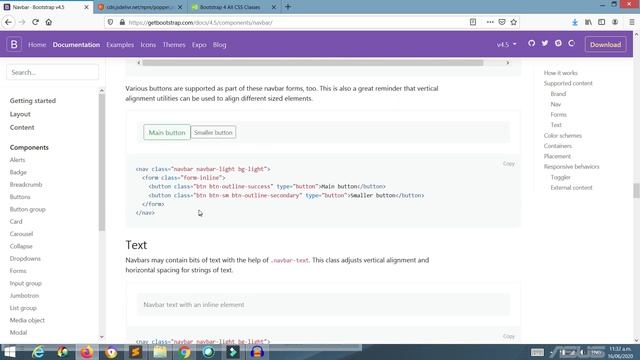Close the Bootstrap 4 All CSS Classes tab

(273, 7)
